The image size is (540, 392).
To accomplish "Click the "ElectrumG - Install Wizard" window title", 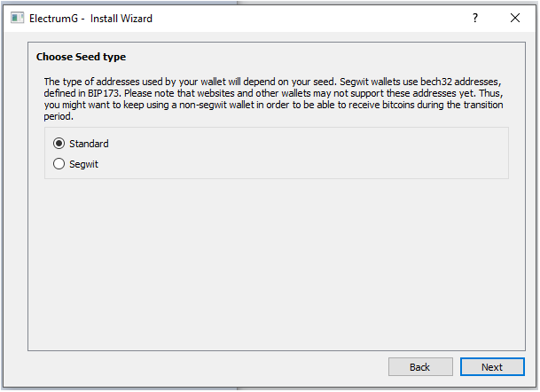I will point(92,18).
